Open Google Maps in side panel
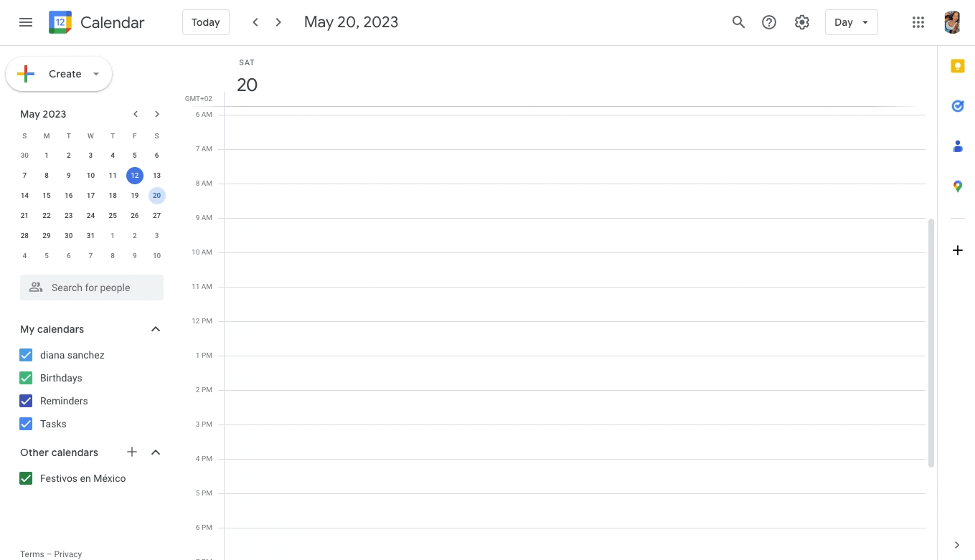This screenshot has height=560, width=975. [x=957, y=186]
